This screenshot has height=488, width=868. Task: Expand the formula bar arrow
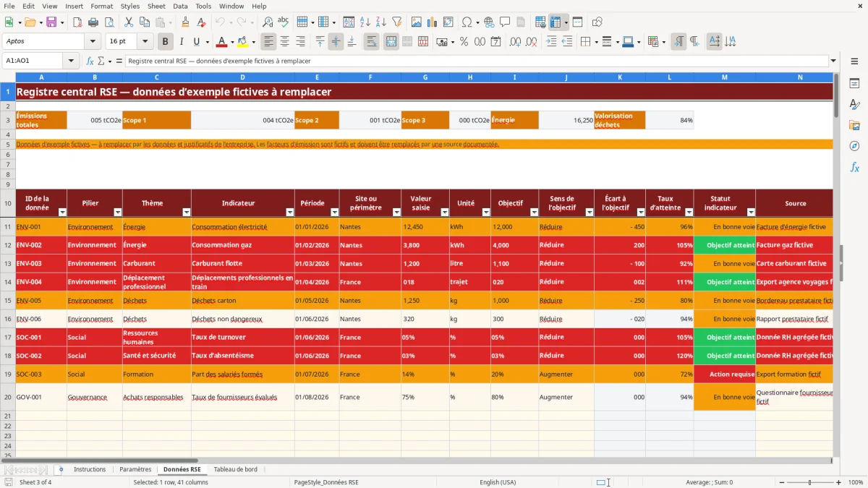point(834,61)
